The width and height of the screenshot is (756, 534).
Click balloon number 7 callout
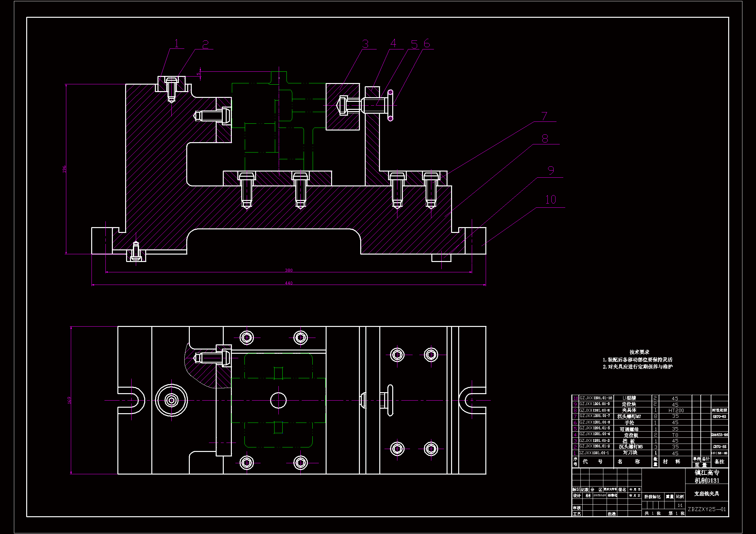pos(544,116)
